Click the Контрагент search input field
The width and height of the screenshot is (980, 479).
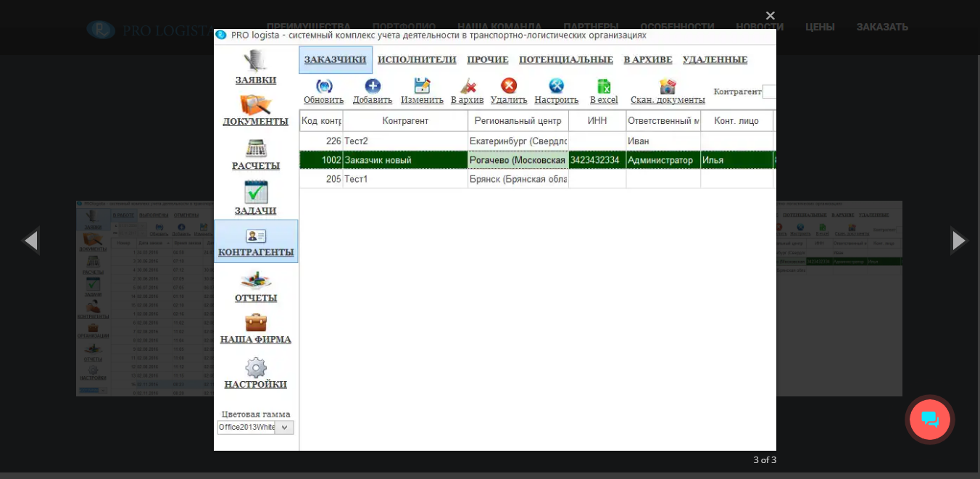pyautogui.click(x=769, y=92)
